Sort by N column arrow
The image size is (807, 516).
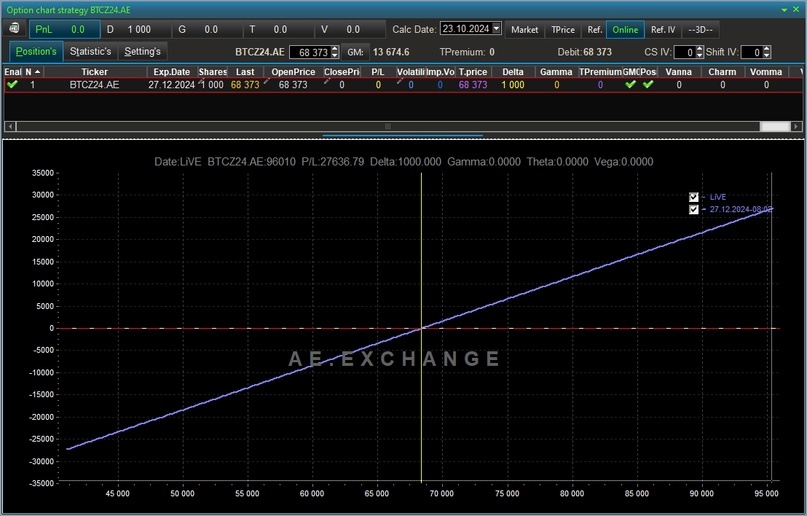point(37,72)
